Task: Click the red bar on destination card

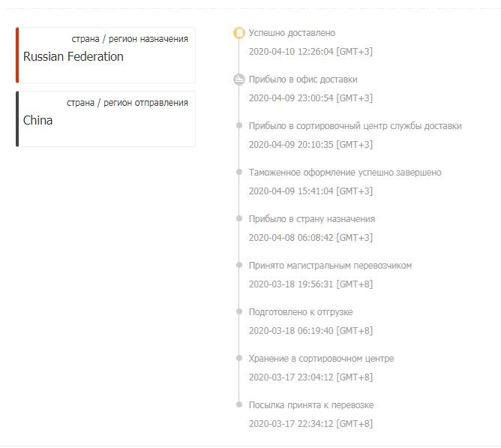Action: (17, 56)
